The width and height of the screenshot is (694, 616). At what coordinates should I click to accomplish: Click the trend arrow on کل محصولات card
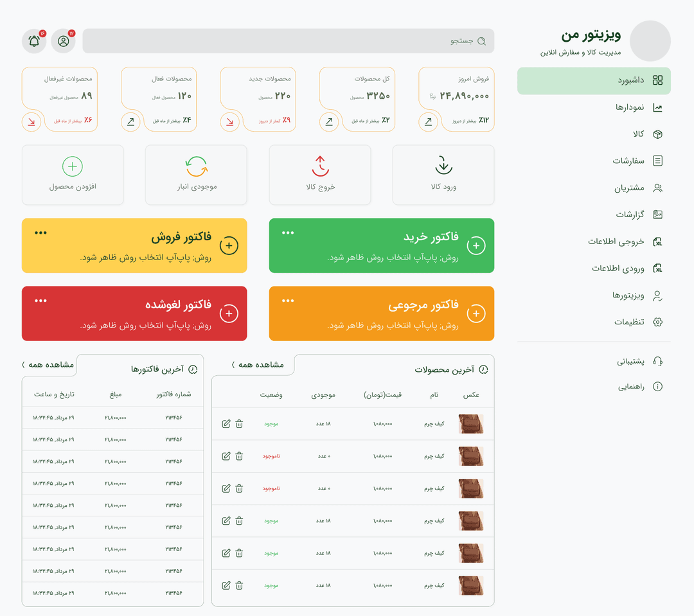[x=329, y=121]
